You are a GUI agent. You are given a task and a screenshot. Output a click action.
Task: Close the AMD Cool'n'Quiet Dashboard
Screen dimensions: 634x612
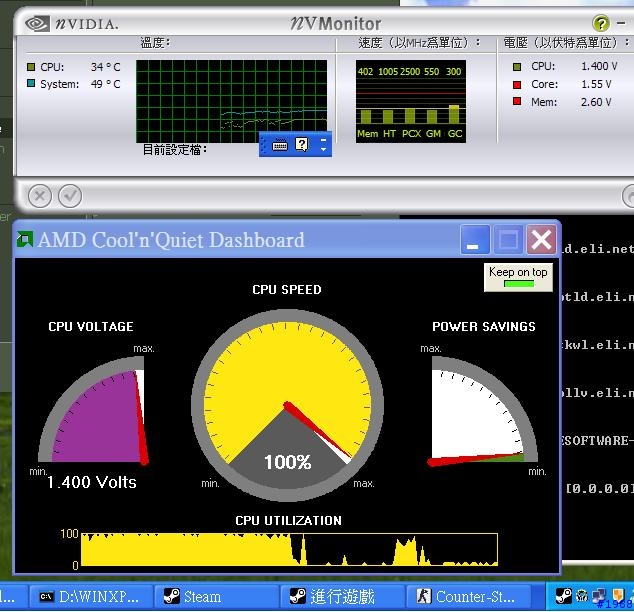541,240
